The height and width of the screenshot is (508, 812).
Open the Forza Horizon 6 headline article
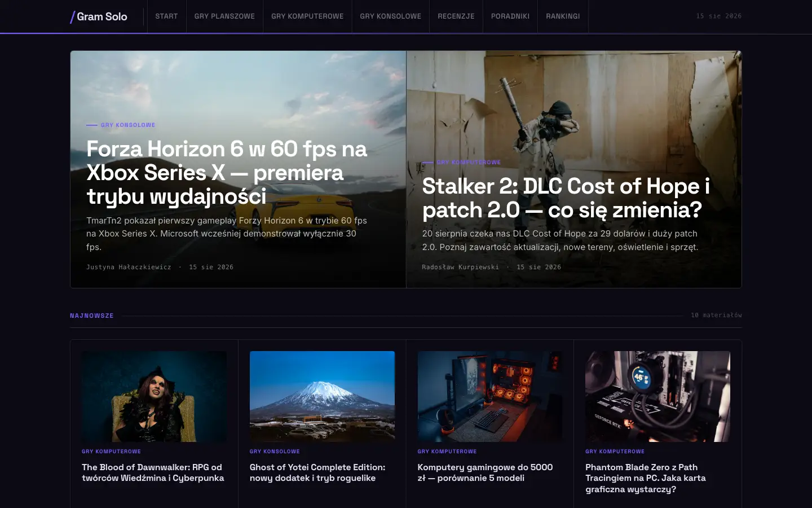point(227,173)
